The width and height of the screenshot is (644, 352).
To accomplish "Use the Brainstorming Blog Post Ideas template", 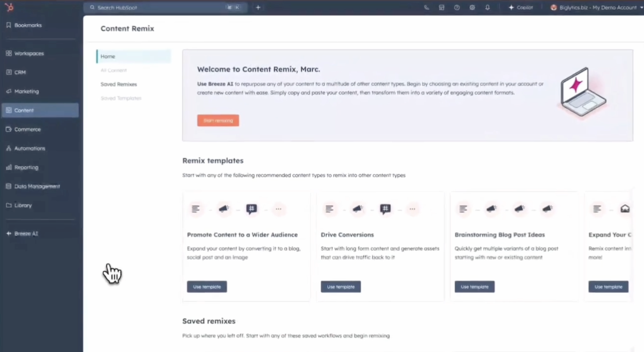I will click(x=475, y=287).
